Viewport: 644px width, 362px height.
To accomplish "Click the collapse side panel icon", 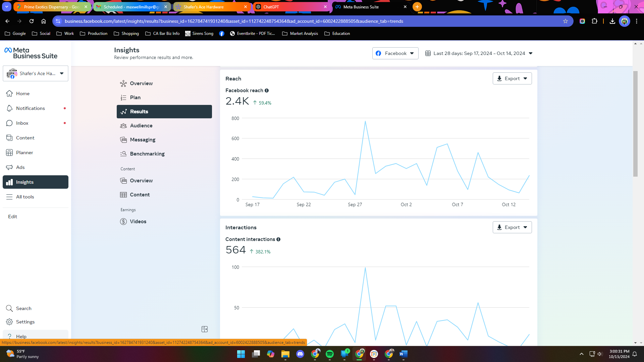I will (x=205, y=329).
